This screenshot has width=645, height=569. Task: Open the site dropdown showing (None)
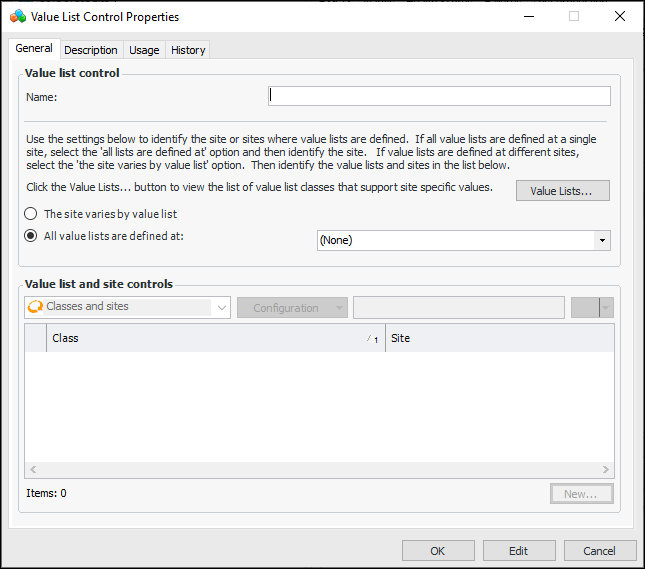coord(601,240)
